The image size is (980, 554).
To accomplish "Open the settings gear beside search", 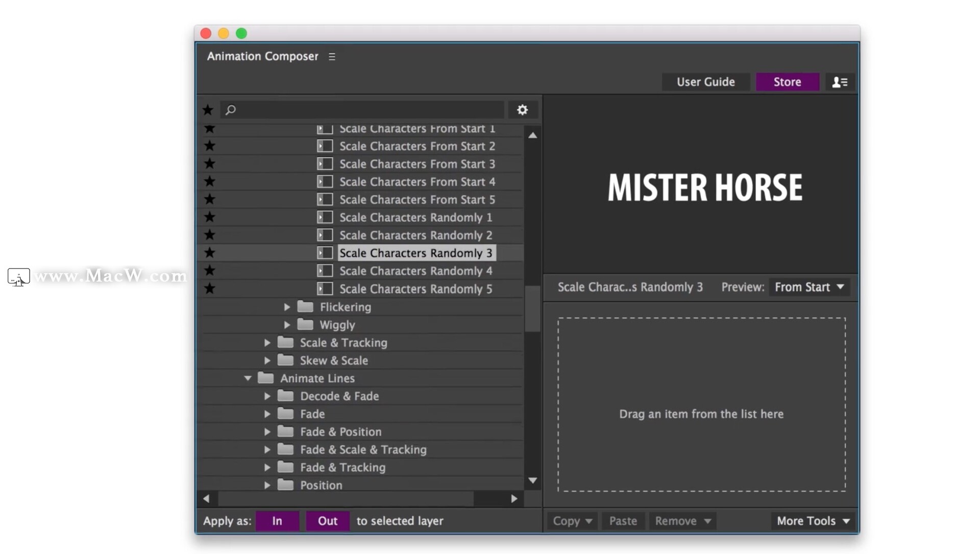I will (522, 110).
